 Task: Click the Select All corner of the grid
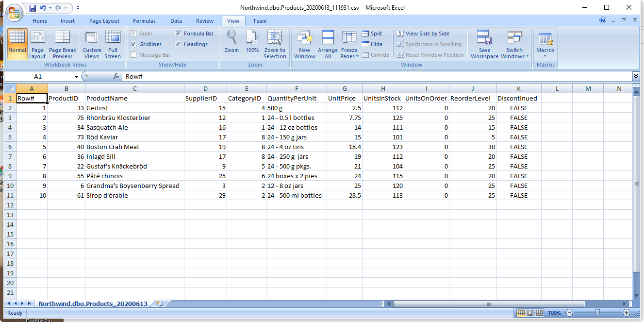(x=10, y=88)
